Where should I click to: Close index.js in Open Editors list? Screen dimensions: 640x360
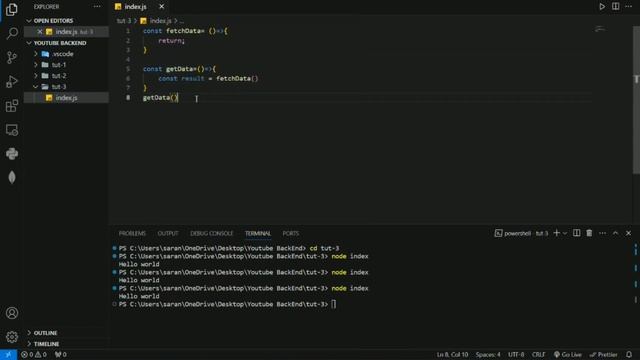tap(40, 31)
